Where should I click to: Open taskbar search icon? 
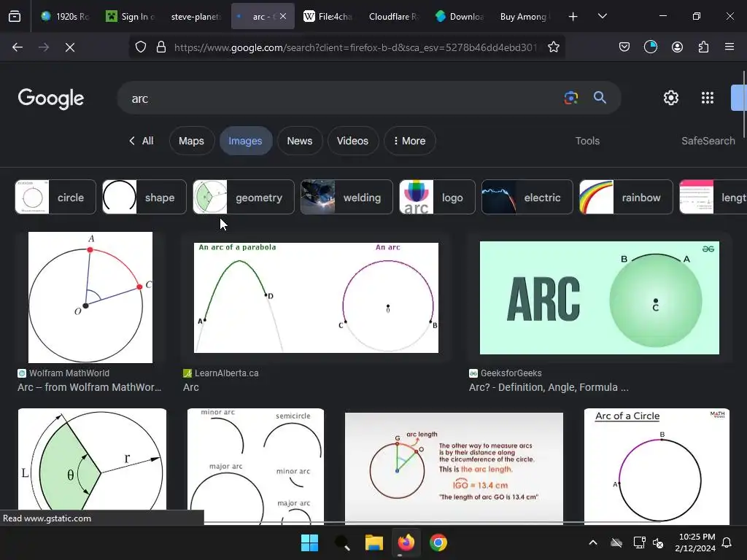(342, 542)
